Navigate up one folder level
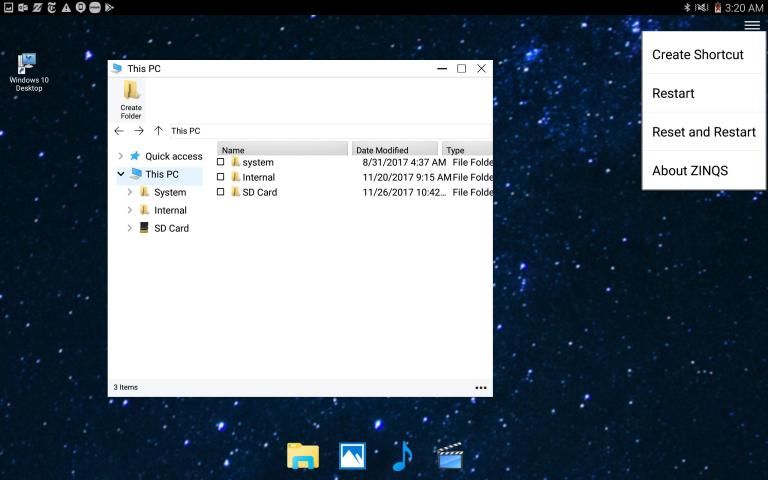Viewport: 768px width, 480px height. (158, 131)
